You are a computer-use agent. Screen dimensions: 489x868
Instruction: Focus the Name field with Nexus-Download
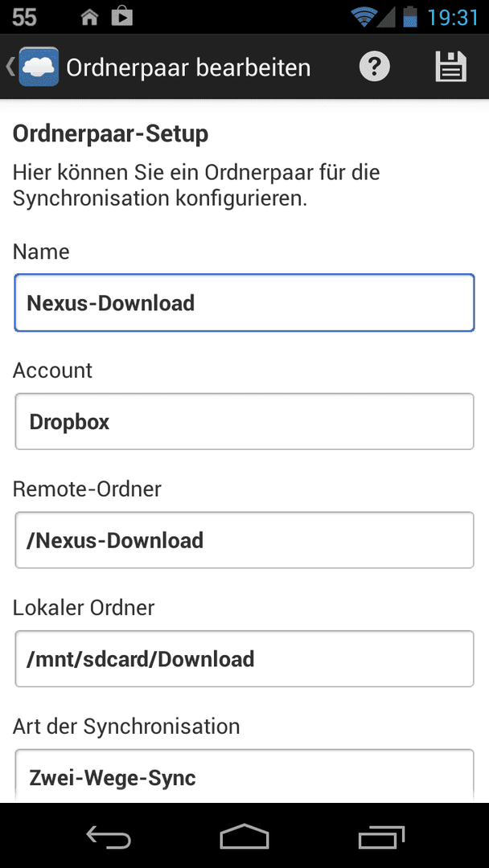point(244,303)
